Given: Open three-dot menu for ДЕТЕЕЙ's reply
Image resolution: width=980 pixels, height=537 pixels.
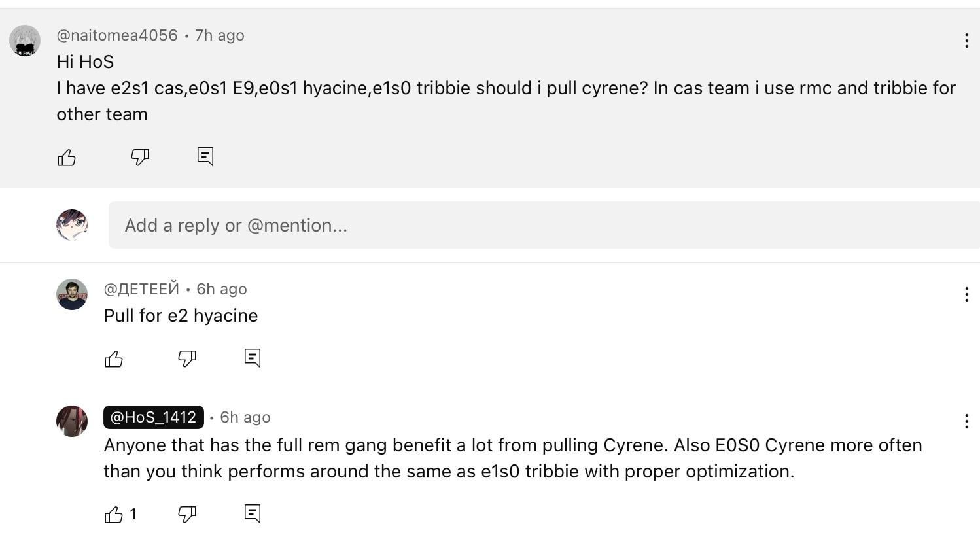Looking at the screenshot, I should (966, 294).
